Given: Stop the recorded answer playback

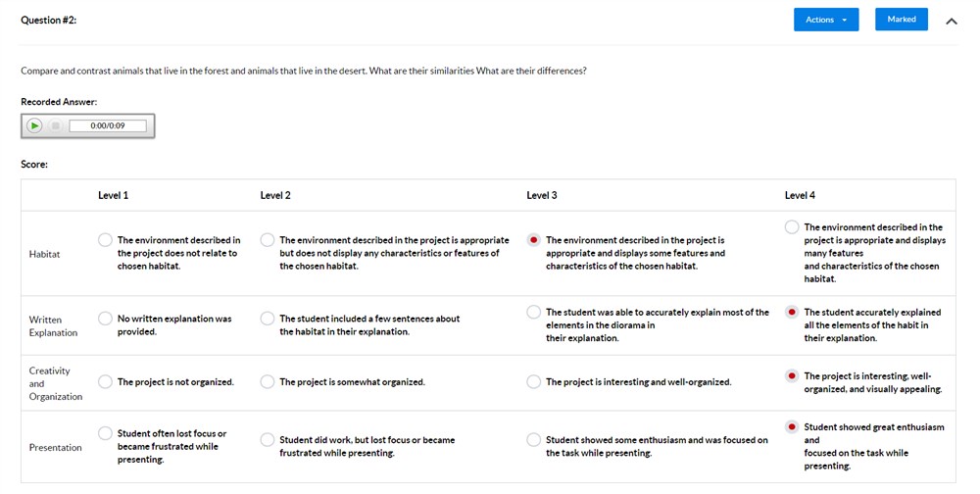Looking at the screenshot, I should pyautogui.click(x=56, y=125).
